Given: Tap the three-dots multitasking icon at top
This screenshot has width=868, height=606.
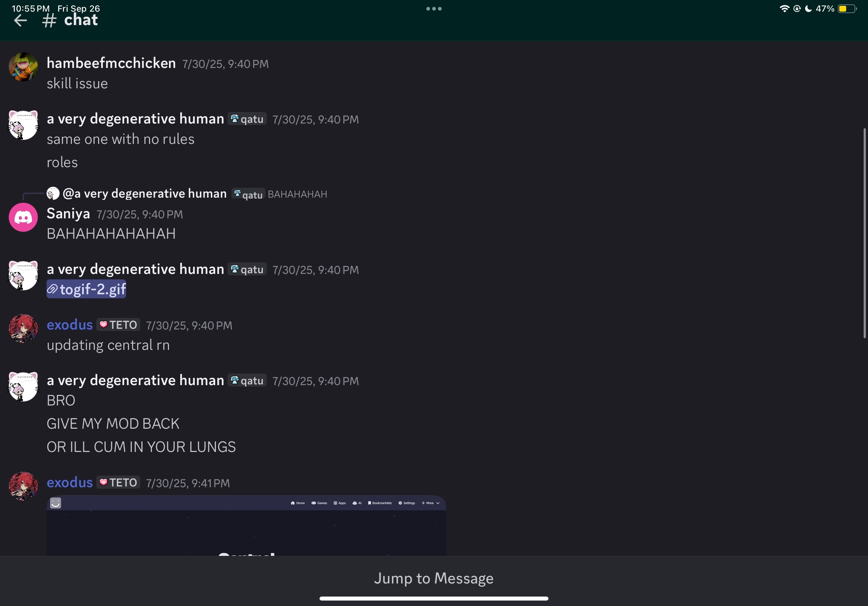Looking at the screenshot, I should click(x=434, y=9).
